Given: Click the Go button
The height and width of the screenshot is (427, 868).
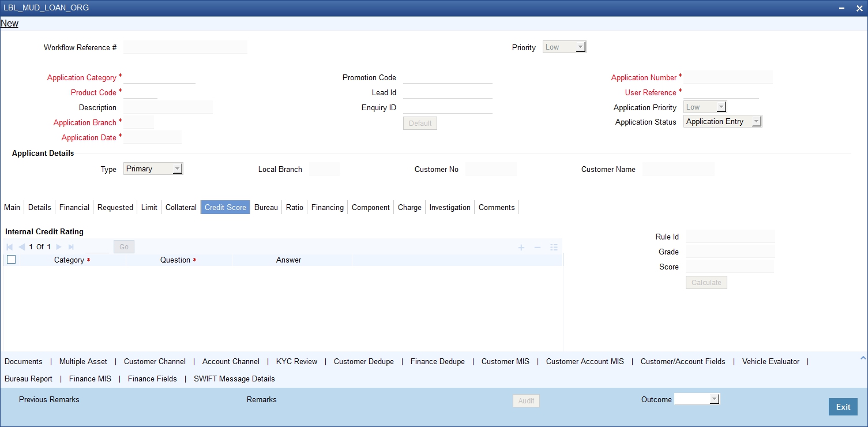Looking at the screenshot, I should 123,247.
